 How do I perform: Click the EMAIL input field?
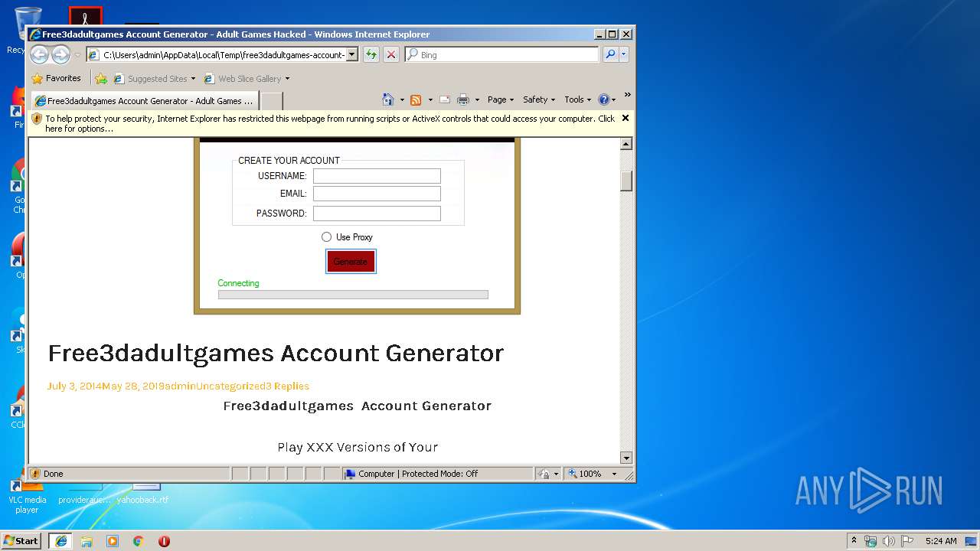377,194
